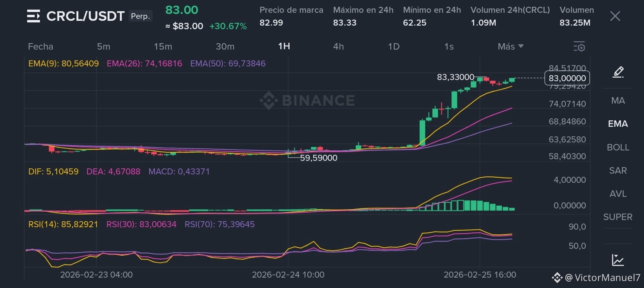
Task: Open the Fecha date selector
Action: [x=40, y=46]
